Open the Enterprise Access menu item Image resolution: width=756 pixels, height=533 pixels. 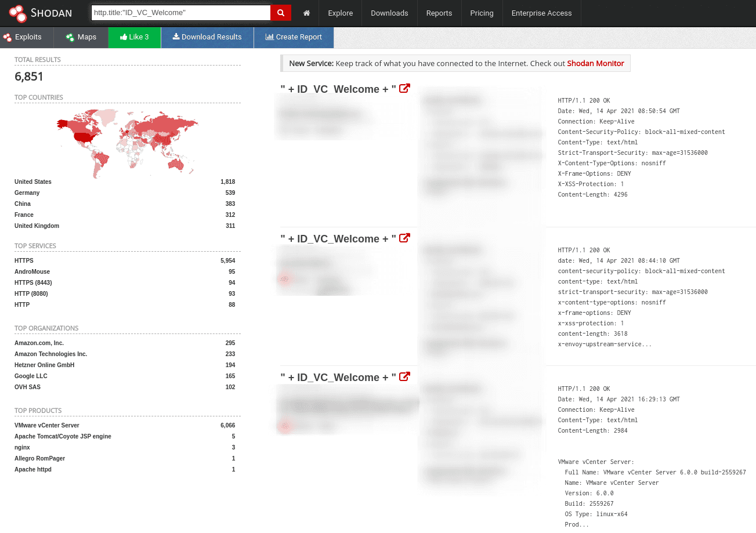(x=541, y=13)
